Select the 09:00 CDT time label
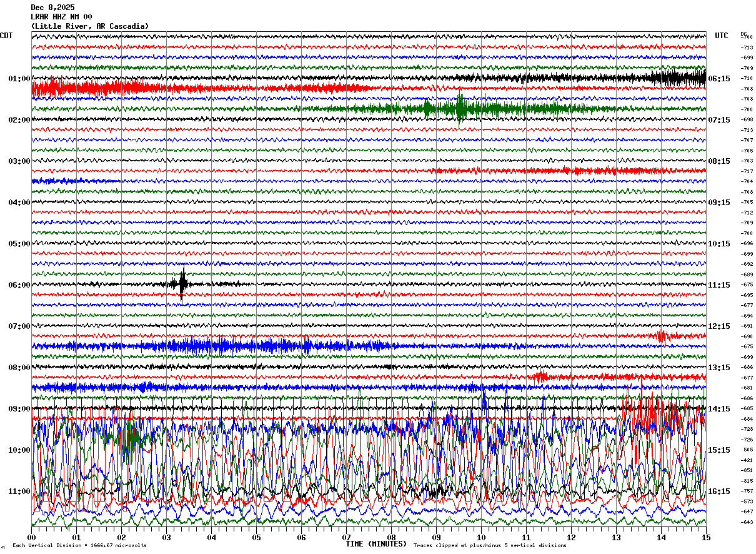This screenshot has height=554, width=756. point(19,409)
